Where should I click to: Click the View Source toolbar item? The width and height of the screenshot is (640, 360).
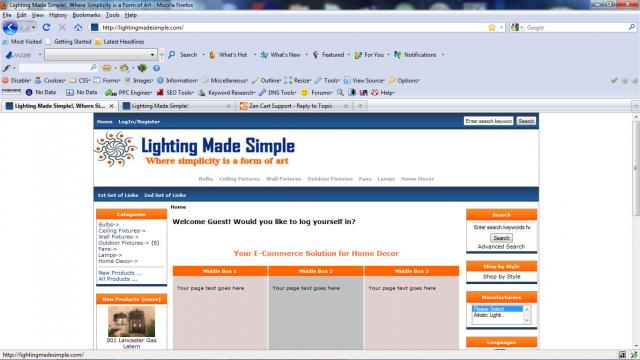click(x=364, y=80)
